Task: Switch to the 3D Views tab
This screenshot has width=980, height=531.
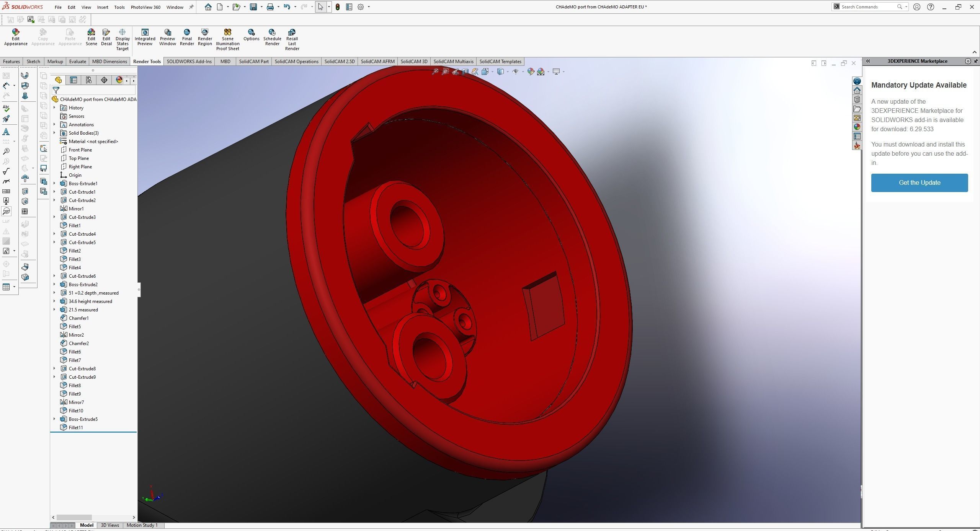Action: 110,525
